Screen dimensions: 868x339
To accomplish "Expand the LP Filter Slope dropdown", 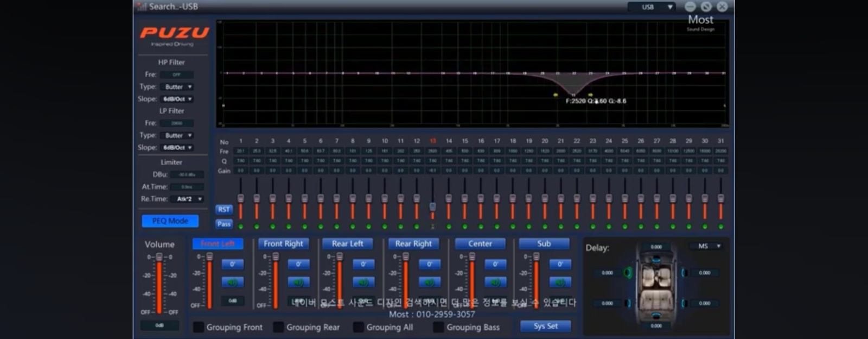I will [x=177, y=148].
